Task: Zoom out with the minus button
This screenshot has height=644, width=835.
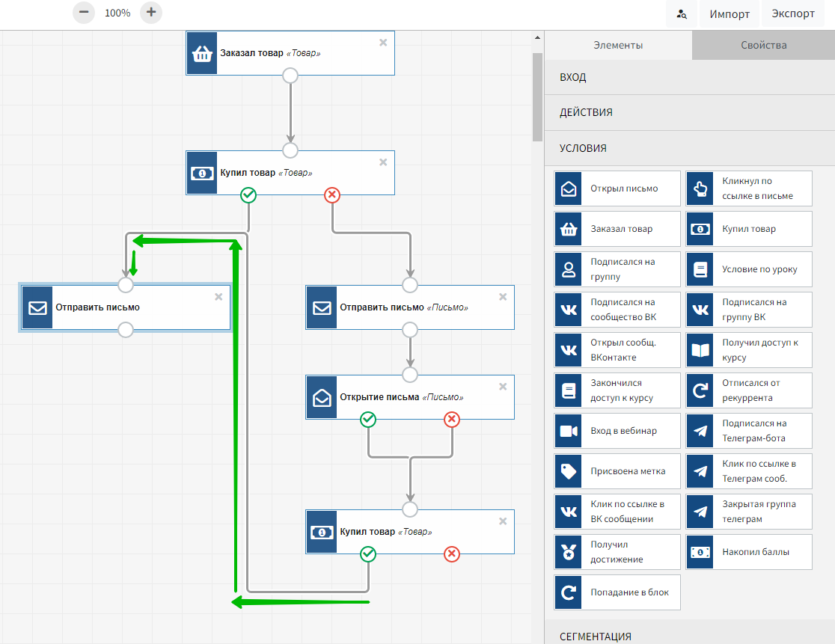Action: tap(84, 13)
